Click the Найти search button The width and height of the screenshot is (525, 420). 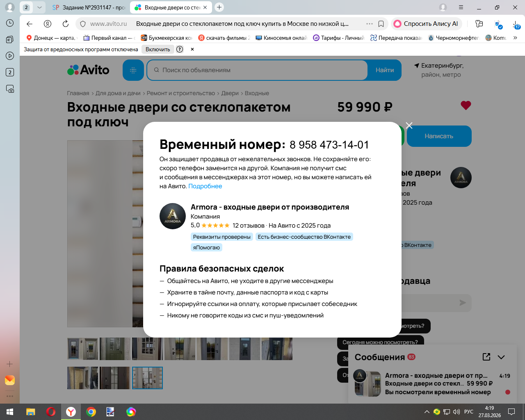(385, 70)
